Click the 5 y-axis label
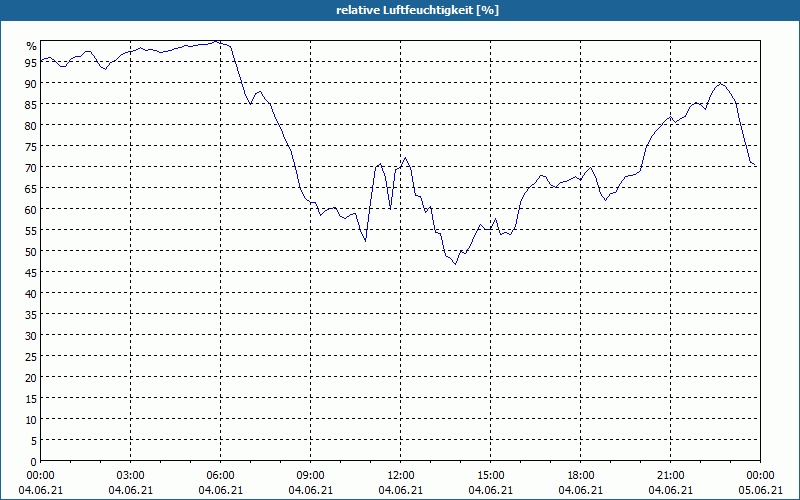The width and height of the screenshot is (800, 500). pyautogui.click(x=34, y=441)
